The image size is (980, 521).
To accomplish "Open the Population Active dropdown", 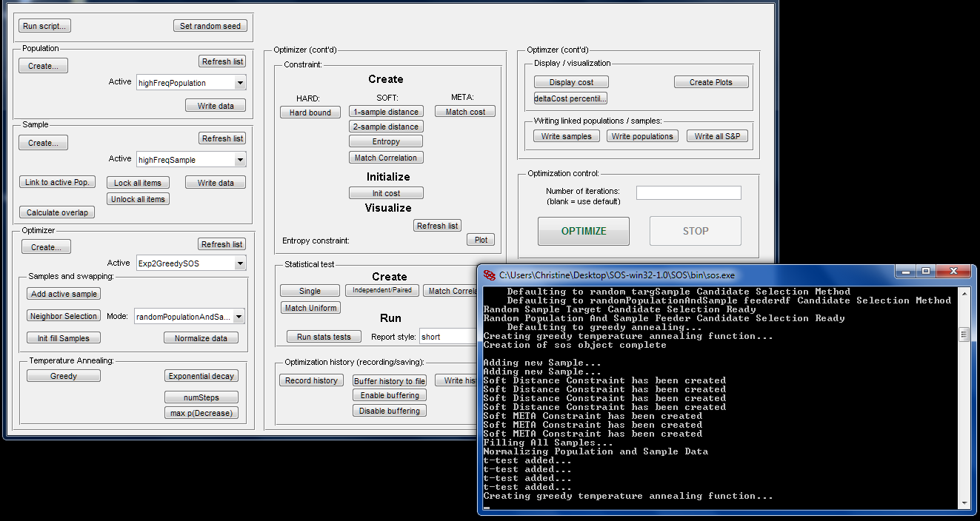I will [239, 83].
